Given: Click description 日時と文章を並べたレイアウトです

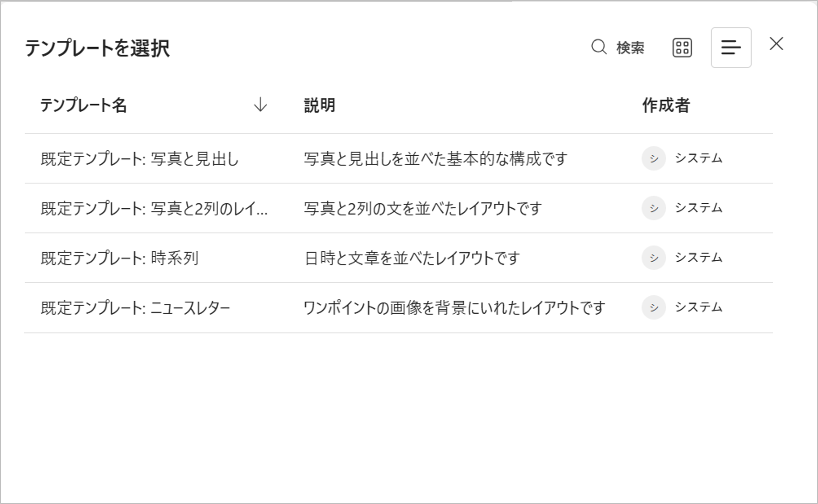Looking at the screenshot, I should coord(412,258).
